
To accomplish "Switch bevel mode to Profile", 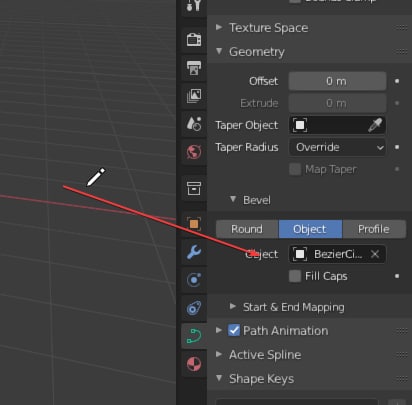I will click(x=374, y=229).
